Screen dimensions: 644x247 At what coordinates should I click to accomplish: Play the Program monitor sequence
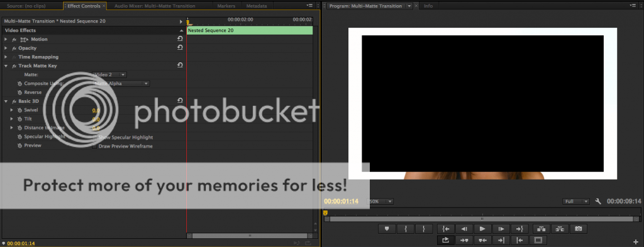482,229
